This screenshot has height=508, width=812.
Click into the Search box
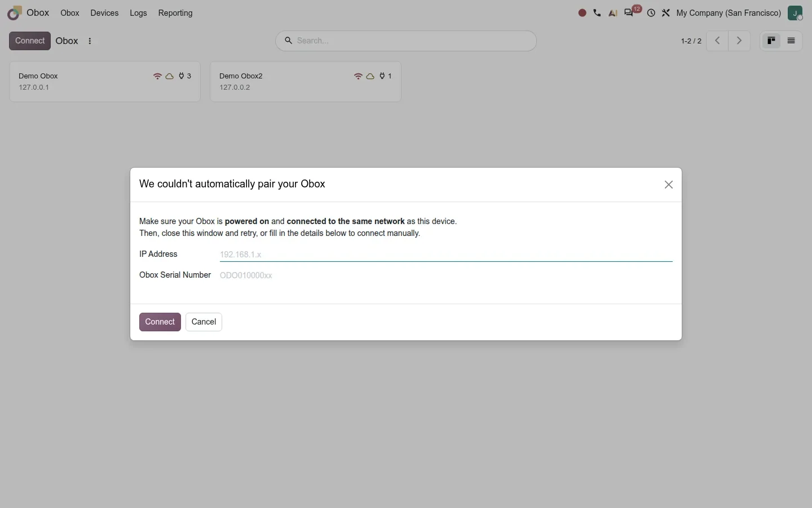click(415, 41)
